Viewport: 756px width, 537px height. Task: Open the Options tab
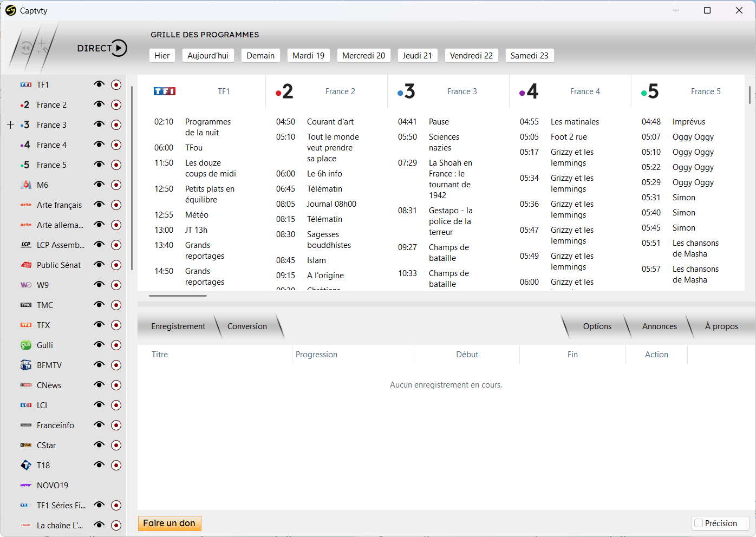point(597,326)
